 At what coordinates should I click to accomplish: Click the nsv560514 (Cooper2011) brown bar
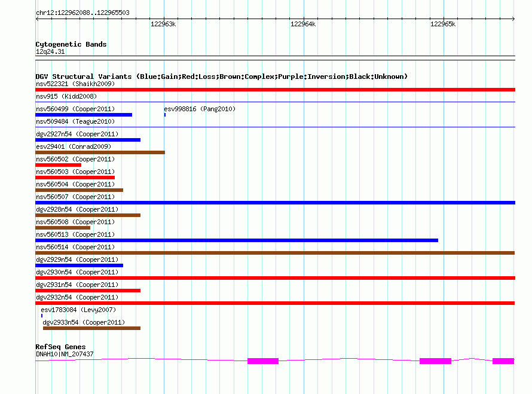pos(275,253)
